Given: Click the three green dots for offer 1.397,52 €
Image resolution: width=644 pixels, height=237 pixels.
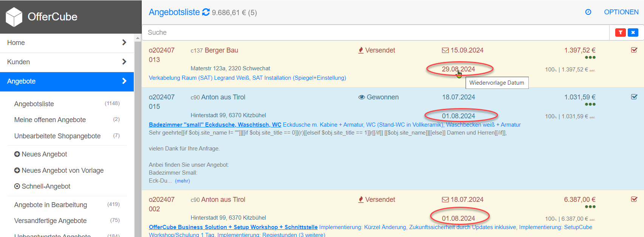Looking at the screenshot, I should [x=590, y=57].
